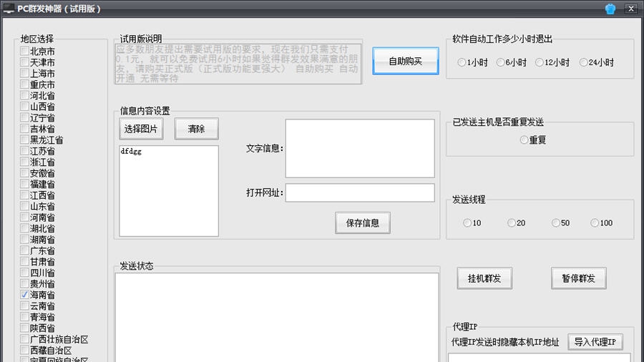Select the 湖北省 checkbox
The height and width of the screenshot is (362, 644).
[24, 229]
